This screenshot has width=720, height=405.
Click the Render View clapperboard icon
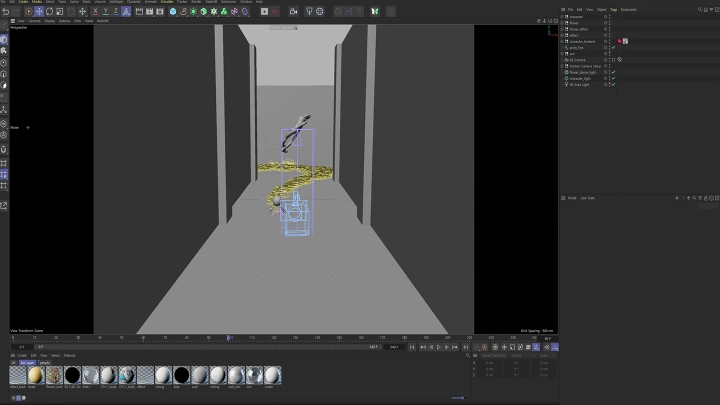[139, 11]
